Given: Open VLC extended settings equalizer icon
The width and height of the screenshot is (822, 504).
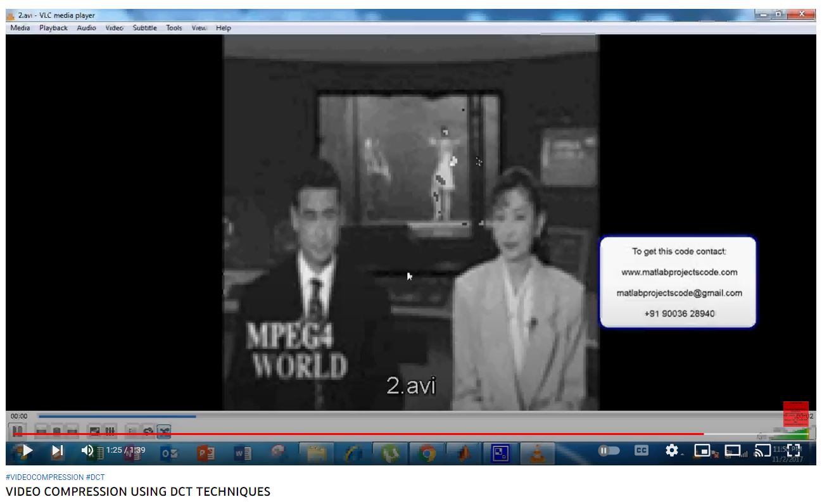Looking at the screenshot, I should coord(110,431).
